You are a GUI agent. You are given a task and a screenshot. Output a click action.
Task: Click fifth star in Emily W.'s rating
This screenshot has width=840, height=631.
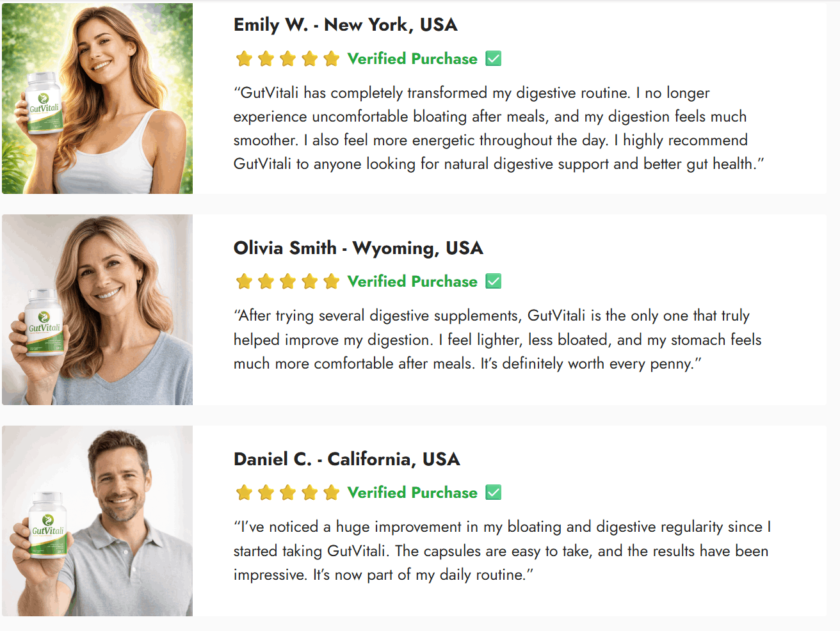[x=331, y=59]
